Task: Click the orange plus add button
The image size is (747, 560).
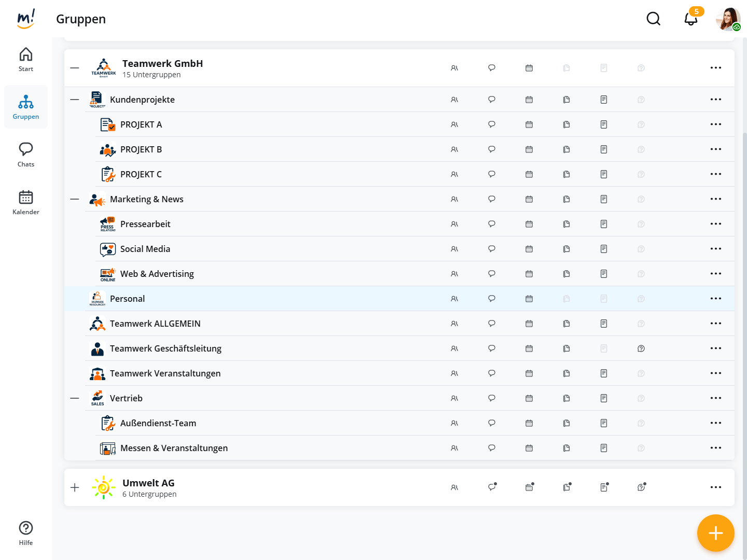Action: [x=716, y=533]
